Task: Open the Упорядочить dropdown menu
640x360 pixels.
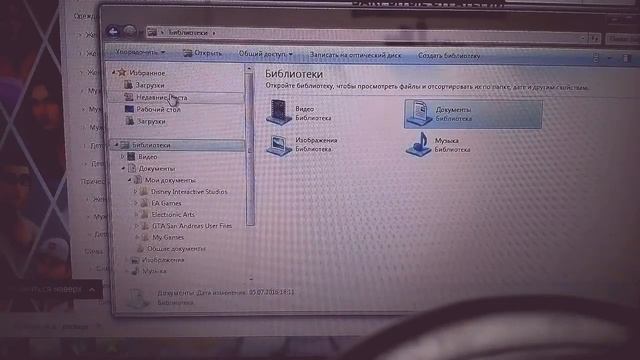Action: click(x=140, y=52)
